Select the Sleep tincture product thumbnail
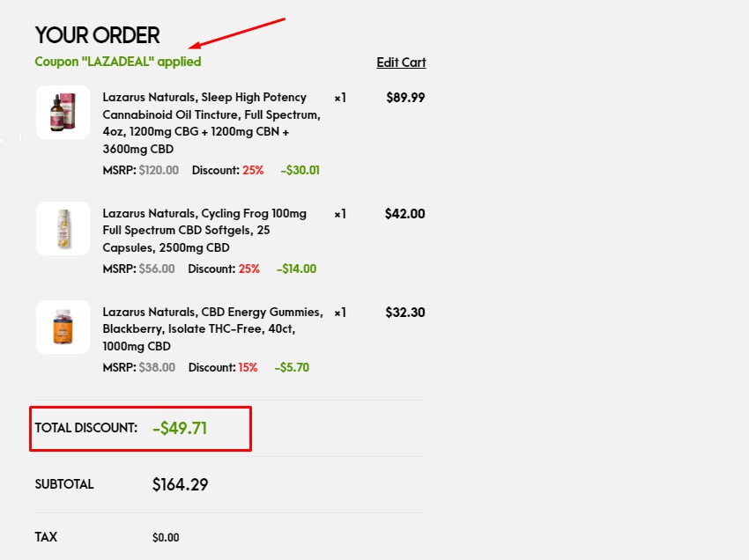Viewport: 749px width, 560px height. (63, 113)
